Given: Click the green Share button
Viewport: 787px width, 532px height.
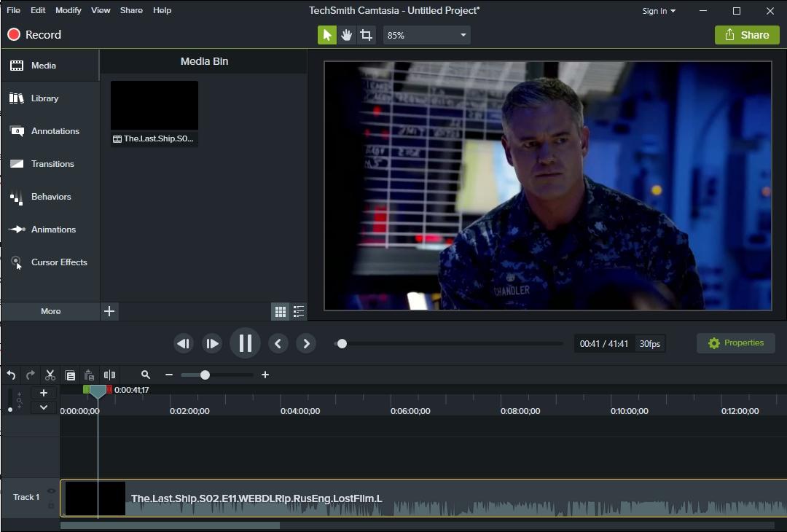Looking at the screenshot, I should click(747, 35).
